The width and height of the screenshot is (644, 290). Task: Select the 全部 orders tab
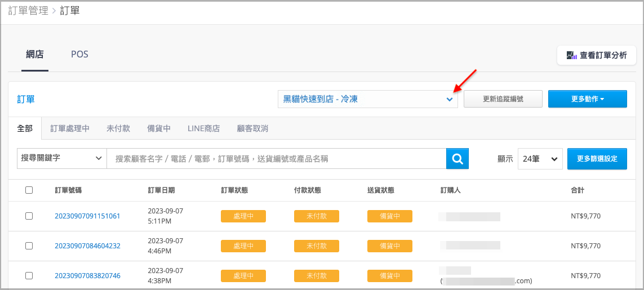point(25,128)
